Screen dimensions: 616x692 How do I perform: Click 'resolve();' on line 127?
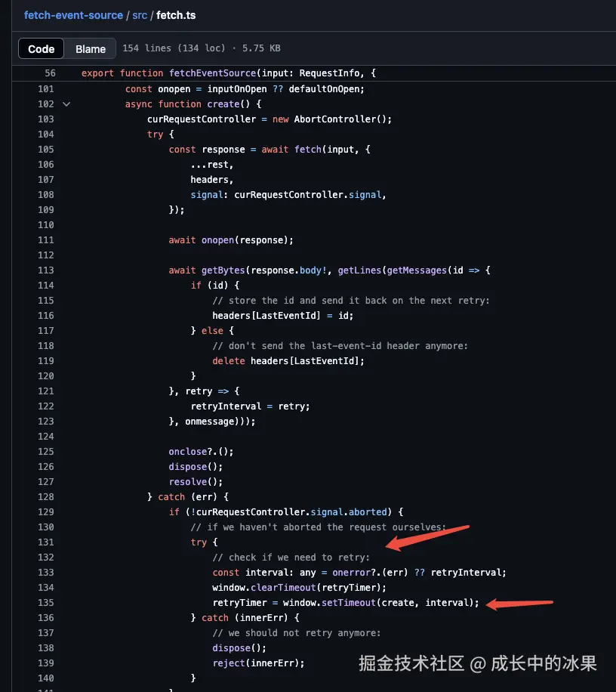[x=196, y=482]
